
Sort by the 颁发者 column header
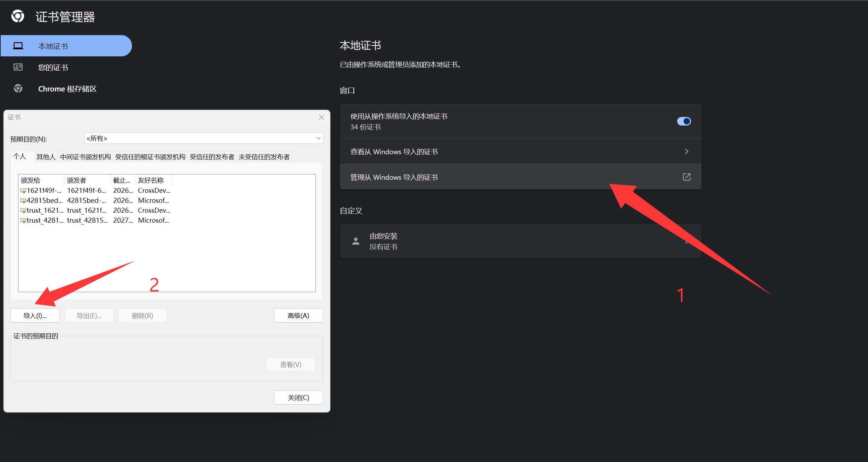88,180
